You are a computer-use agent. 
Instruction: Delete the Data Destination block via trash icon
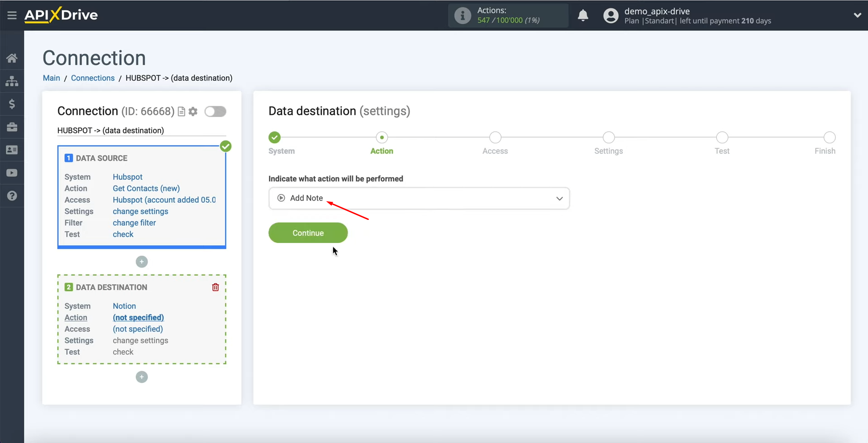[215, 287]
